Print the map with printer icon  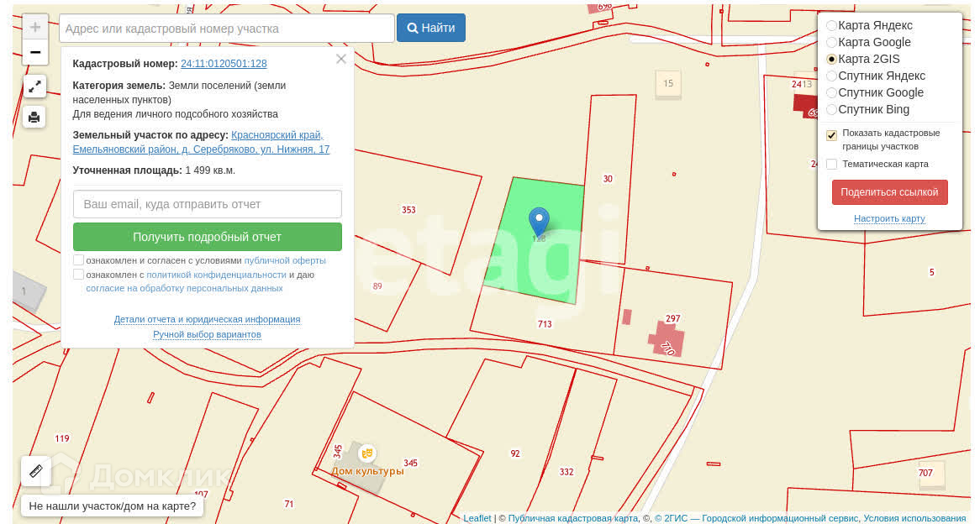[34, 117]
